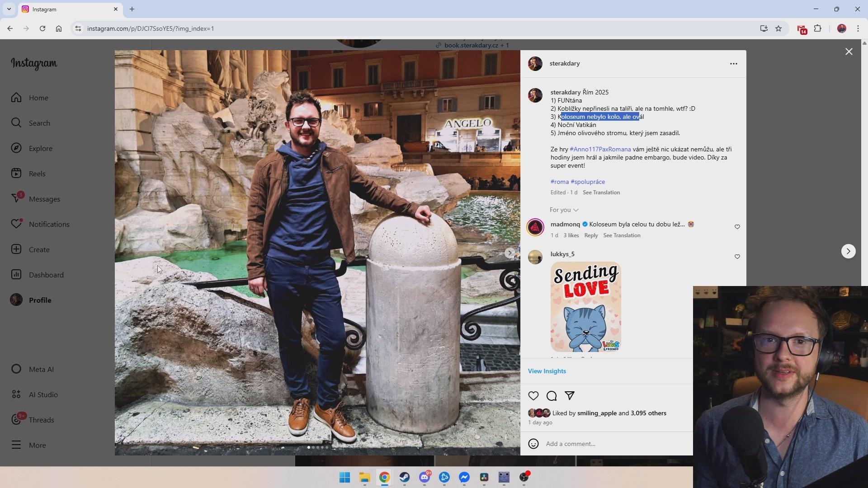Image resolution: width=868 pixels, height=488 pixels.
Task: Like the post with heart icon
Action: (x=533, y=396)
